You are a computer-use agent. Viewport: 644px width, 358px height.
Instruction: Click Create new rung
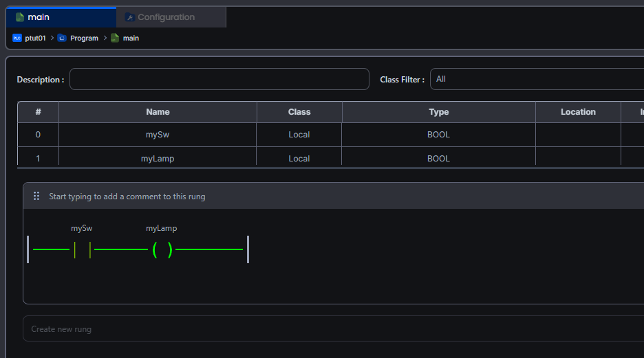click(61, 329)
